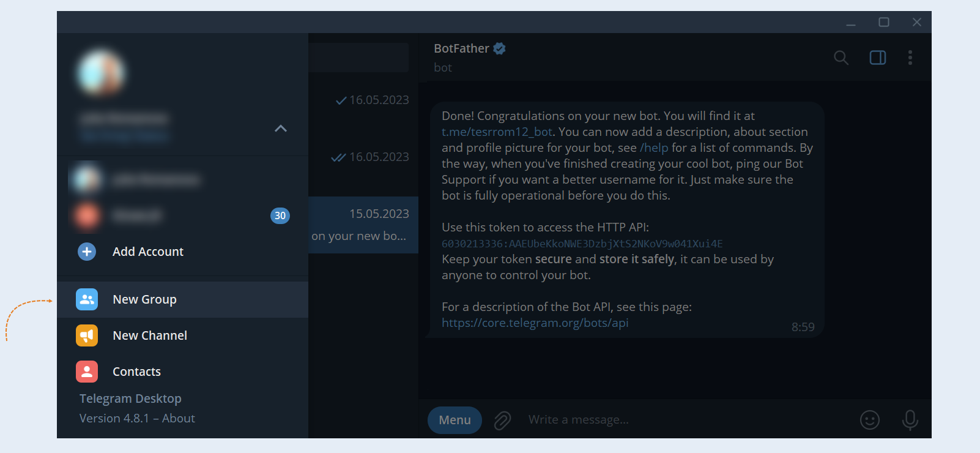Click the New Channel megaphone icon
This screenshot has width=980, height=453.
87,335
